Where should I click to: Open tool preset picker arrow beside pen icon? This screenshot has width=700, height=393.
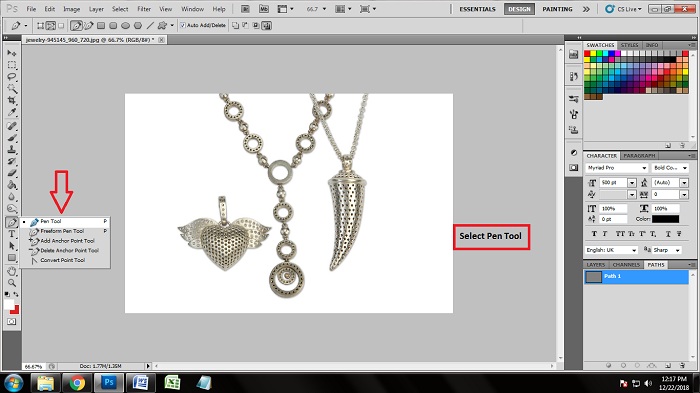click(26, 26)
